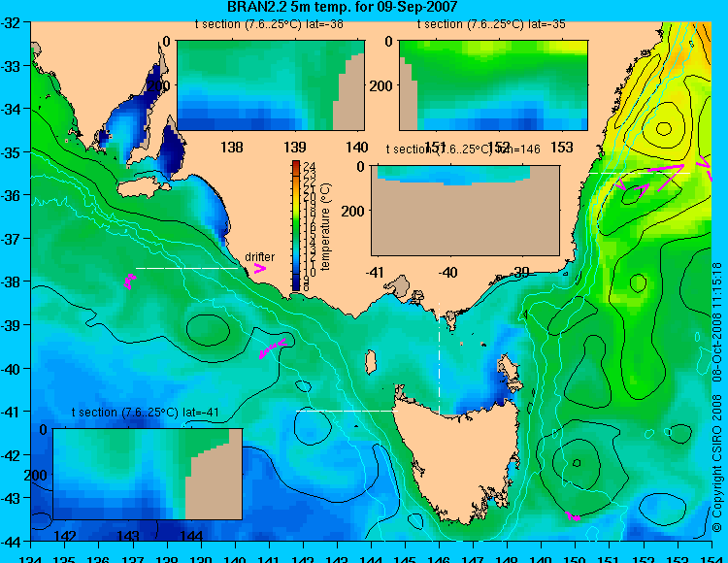Open the lat=-38 temperature section plot

coord(271,85)
